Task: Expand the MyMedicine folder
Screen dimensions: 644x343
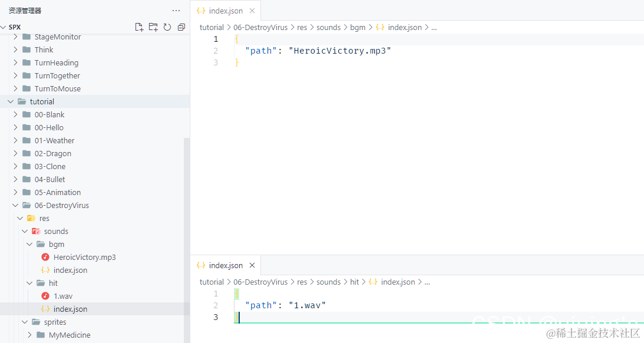Action: point(29,335)
